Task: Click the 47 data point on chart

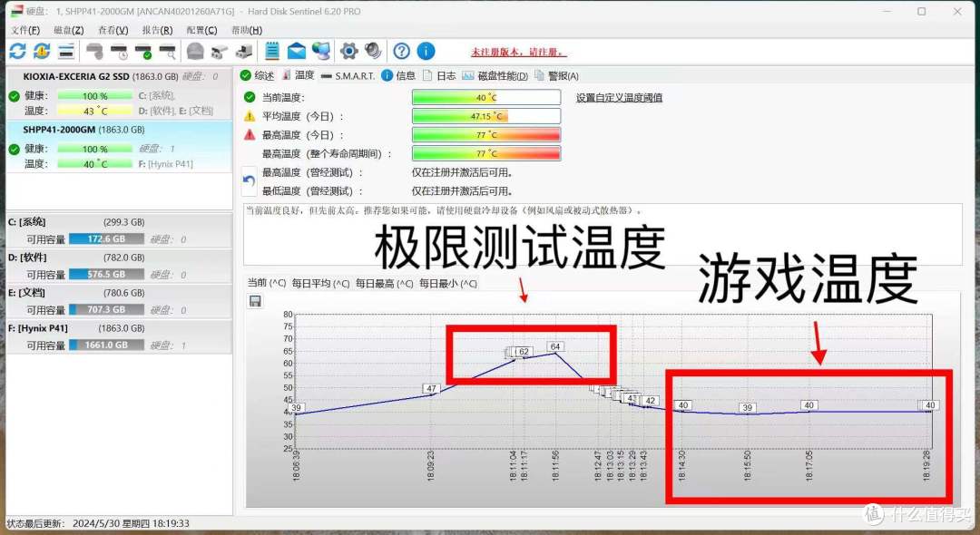Action: click(x=431, y=388)
